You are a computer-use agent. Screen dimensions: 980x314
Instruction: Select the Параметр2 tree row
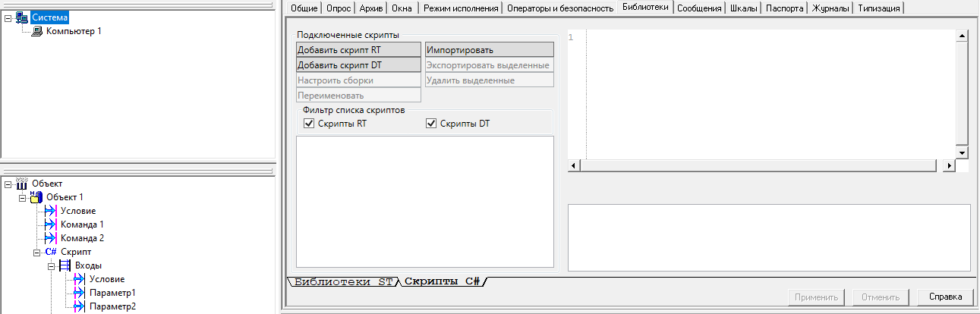[112, 306]
